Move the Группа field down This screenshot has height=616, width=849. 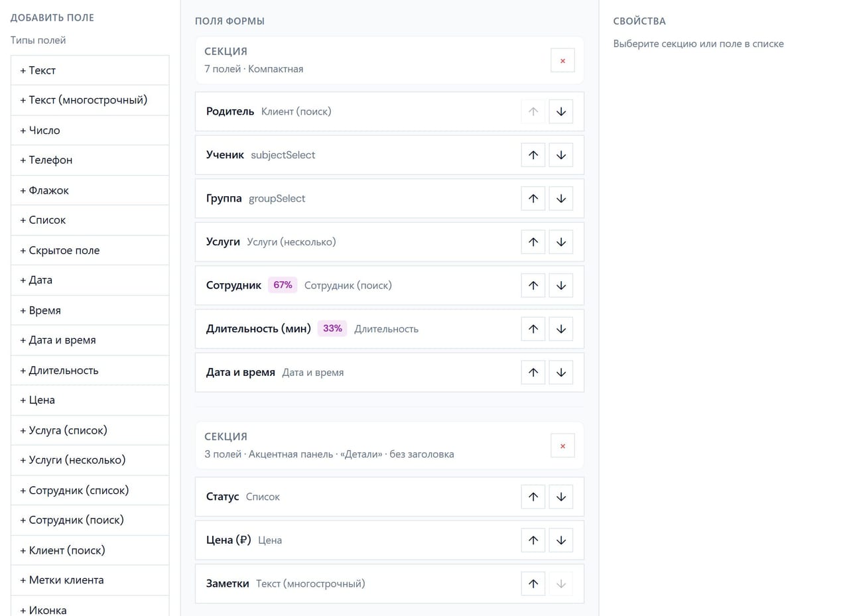[x=561, y=198]
